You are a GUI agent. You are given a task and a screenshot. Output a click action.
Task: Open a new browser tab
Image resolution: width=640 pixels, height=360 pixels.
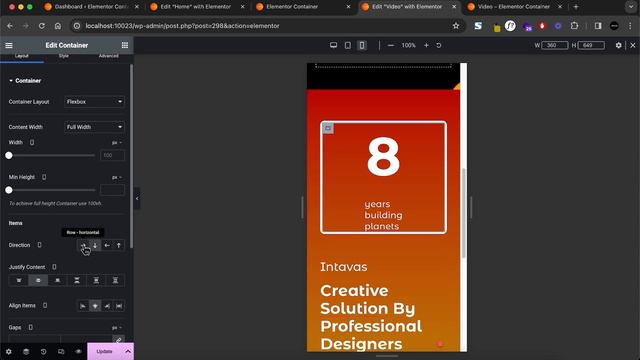coord(576,7)
